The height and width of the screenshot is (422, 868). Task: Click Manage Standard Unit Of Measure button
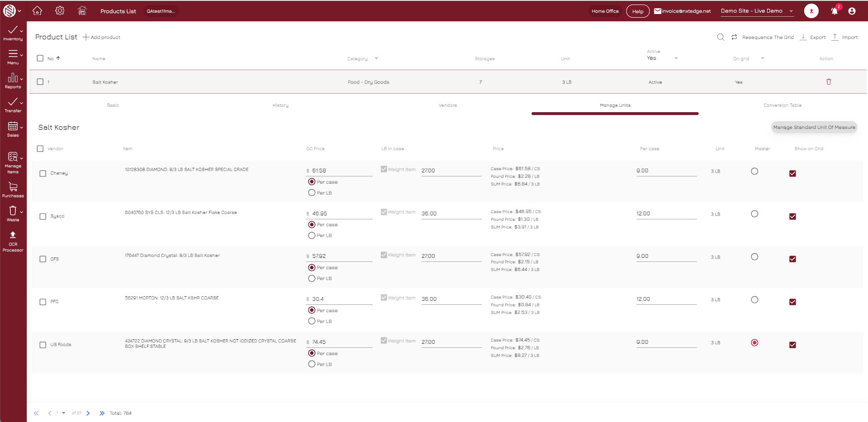coord(814,128)
